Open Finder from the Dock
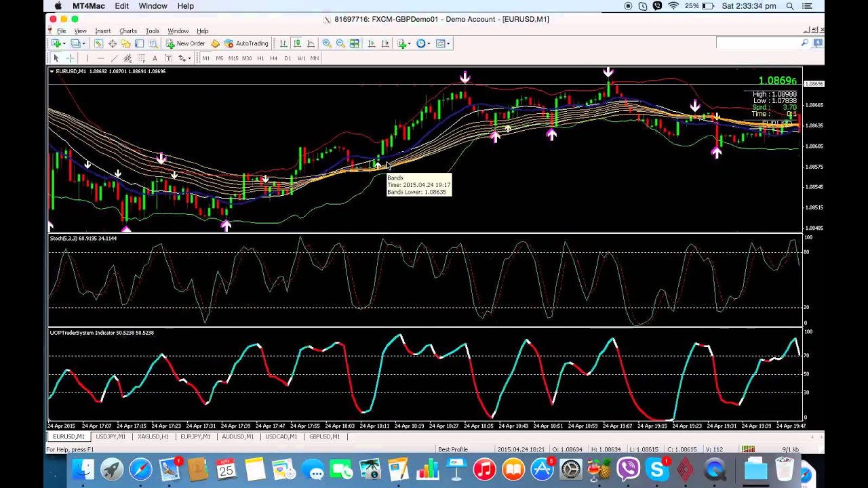 tap(83, 469)
